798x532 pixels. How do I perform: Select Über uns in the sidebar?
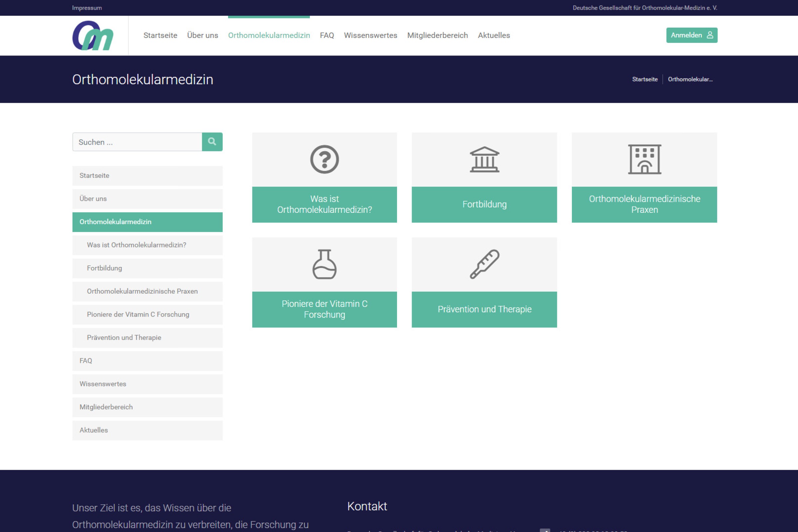pos(93,199)
